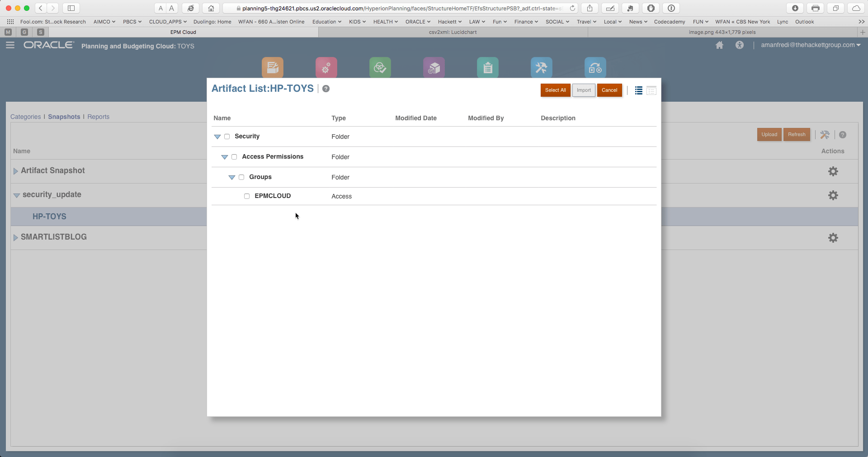The width and height of the screenshot is (868, 457).
Task: Check the EPMCLOUD artifact checkbox
Action: pos(247,196)
